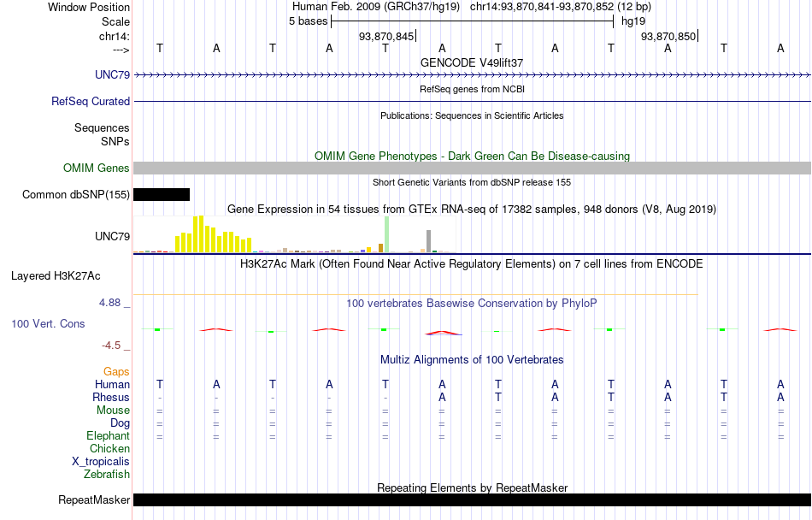
Task: Select the Chicken species row label
Action: pos(109,448)
